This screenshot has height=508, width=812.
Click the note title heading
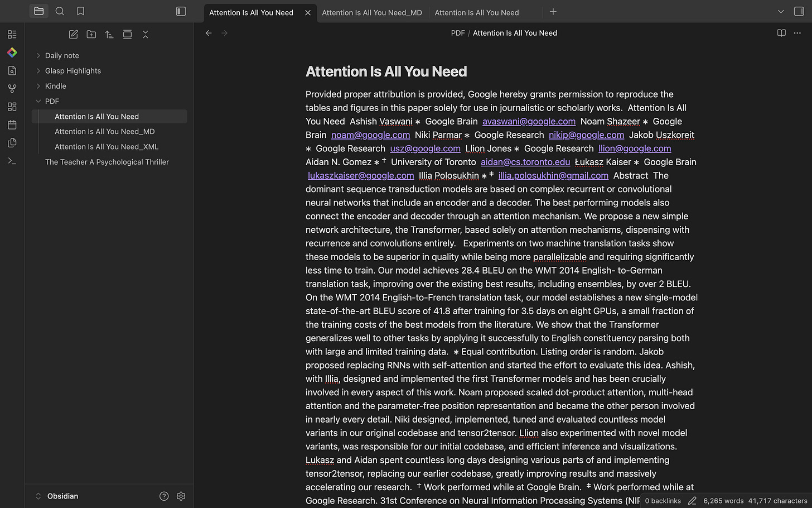point(386,71)
